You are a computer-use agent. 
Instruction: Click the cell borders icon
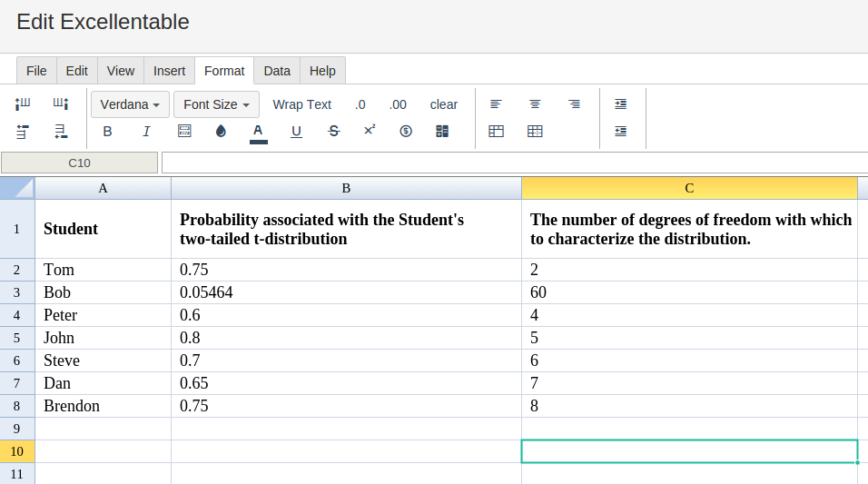click(184, 132)
